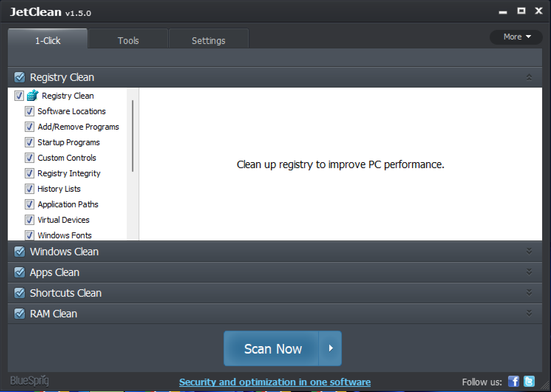This screenshot has width=551, height=392.
Task: Select Custom Controls text label
Action: coord(67,158)
